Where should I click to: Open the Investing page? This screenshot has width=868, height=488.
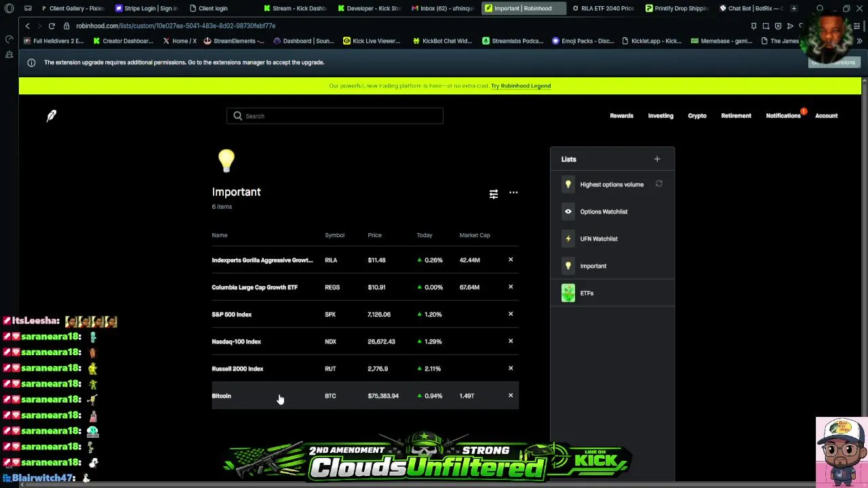click(x=660, y=116)
